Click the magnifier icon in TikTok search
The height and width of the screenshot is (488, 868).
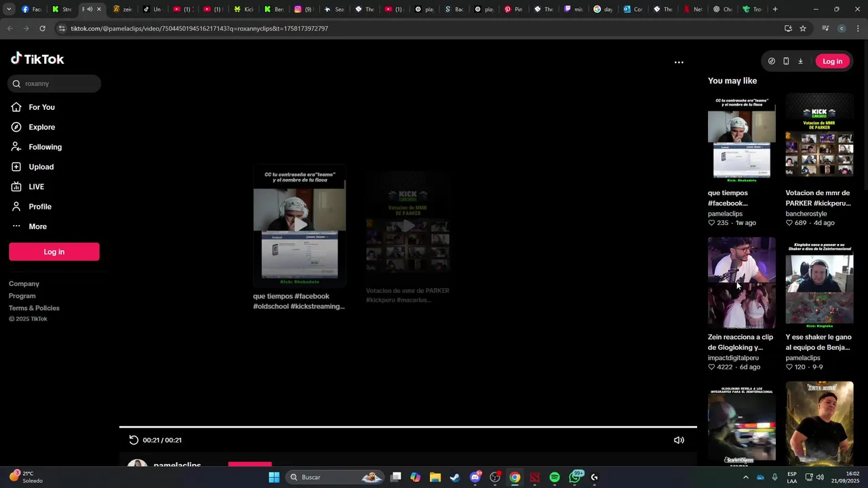16,84
